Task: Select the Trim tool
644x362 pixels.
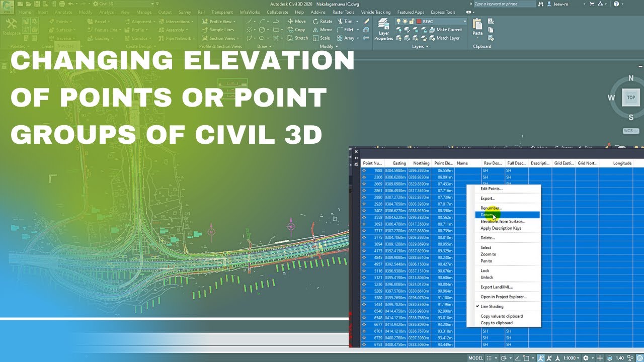Action: click(x=345, y=21)
